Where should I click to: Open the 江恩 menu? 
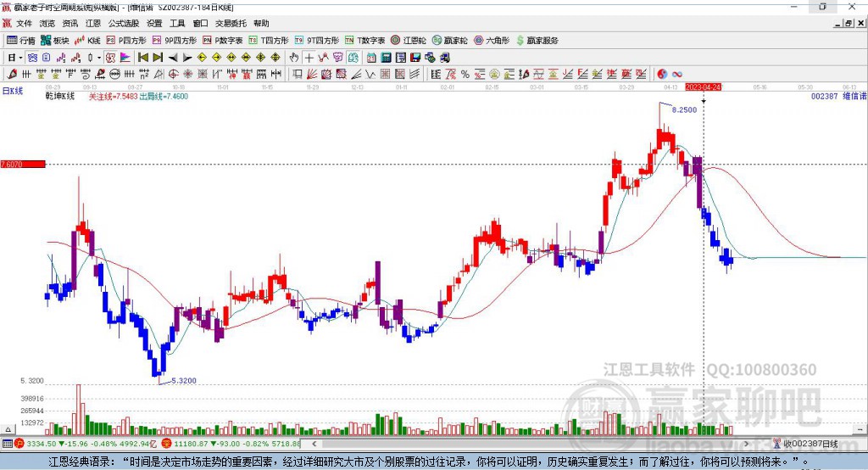click(x=93, y=23)
